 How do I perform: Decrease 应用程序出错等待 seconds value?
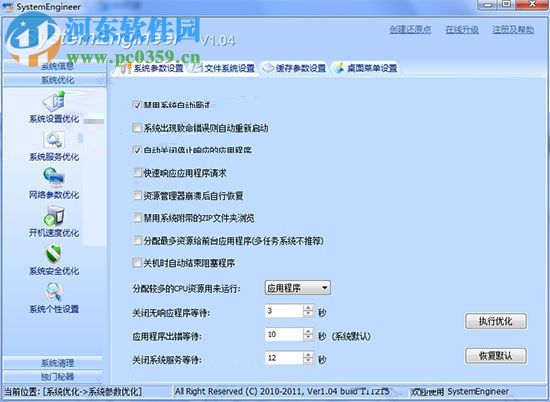click(308, 338)
